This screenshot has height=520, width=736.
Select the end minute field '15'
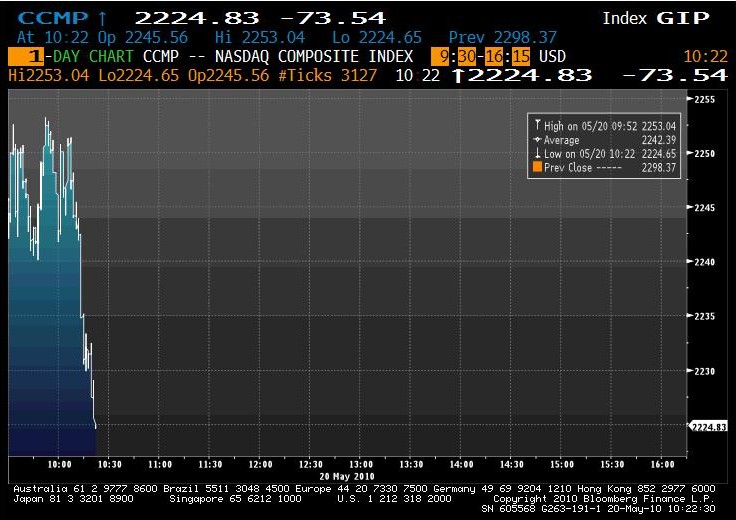pos(521,57)
